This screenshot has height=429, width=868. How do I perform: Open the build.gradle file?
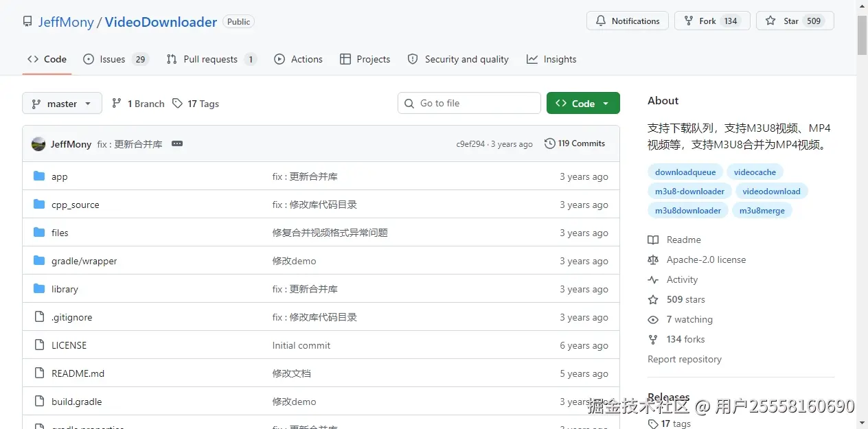[x=77, y=402]
